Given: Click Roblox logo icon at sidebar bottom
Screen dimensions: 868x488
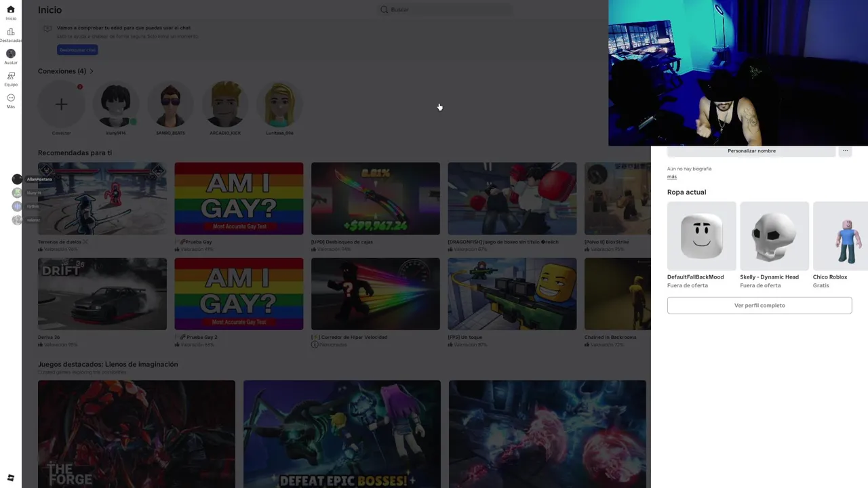Looking at the screenshot, I should coord(10,478).
